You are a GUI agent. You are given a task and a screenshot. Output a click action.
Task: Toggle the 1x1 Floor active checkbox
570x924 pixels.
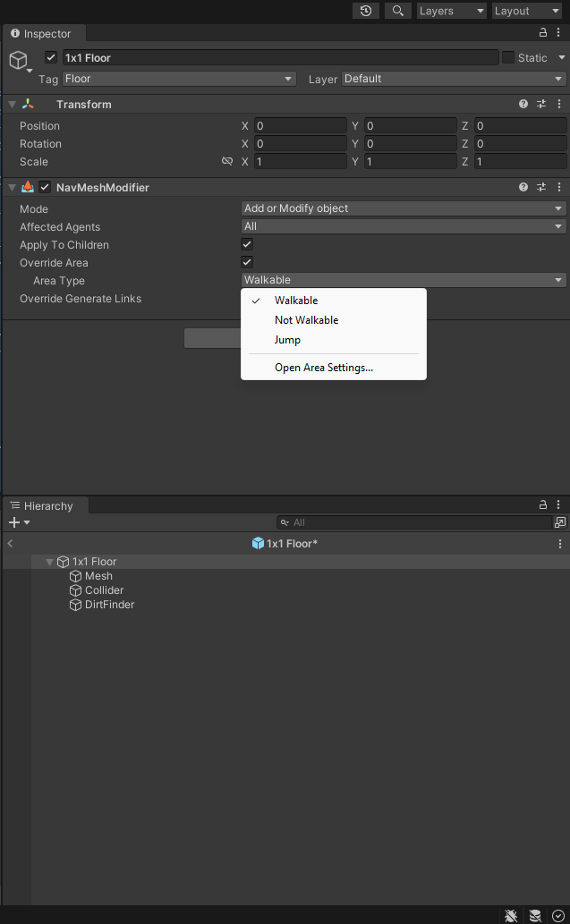pos(51,57)
